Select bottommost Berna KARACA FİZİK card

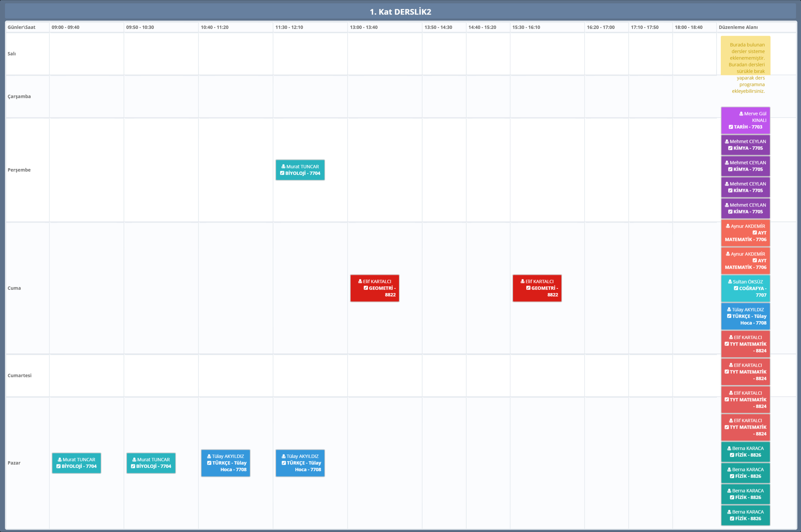click(x=745, y=515)
